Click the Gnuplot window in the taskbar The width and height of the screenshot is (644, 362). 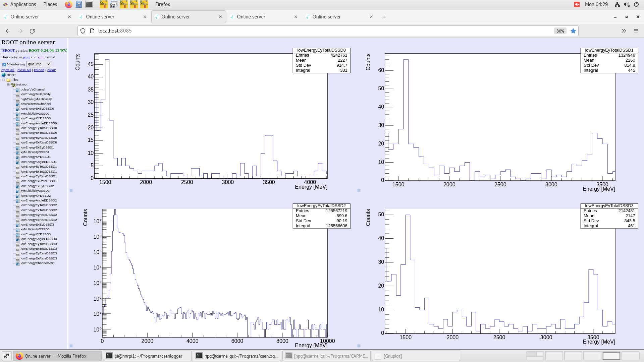click(x=416, y=356)
